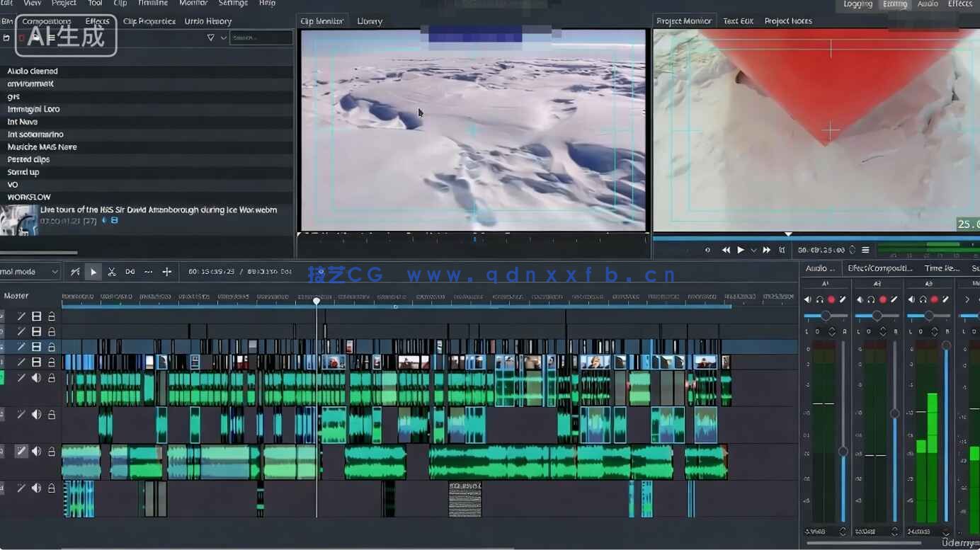Mute mixer channel A3 with the speaker icon
Viewport: 980px width, 550px height.
click(x=911, y=300)
